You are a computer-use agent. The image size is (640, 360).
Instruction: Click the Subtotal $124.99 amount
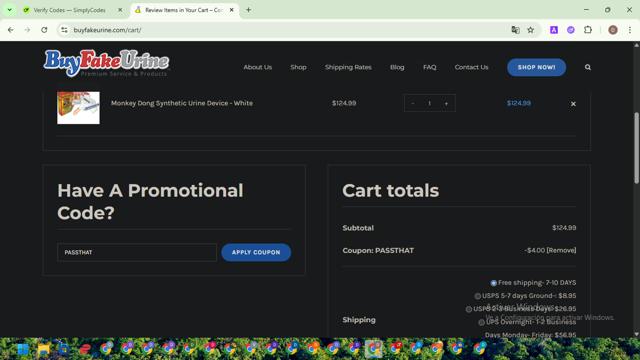(564, 228)
